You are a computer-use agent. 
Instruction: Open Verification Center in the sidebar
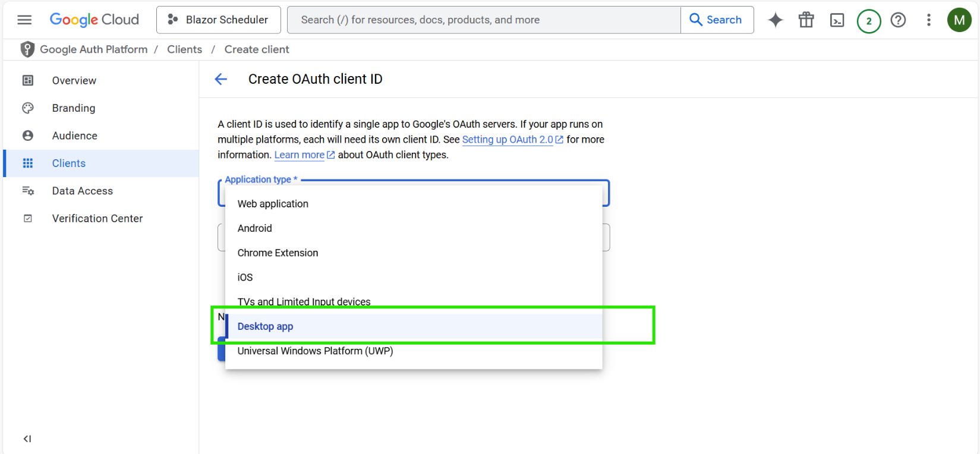[101, 219]
